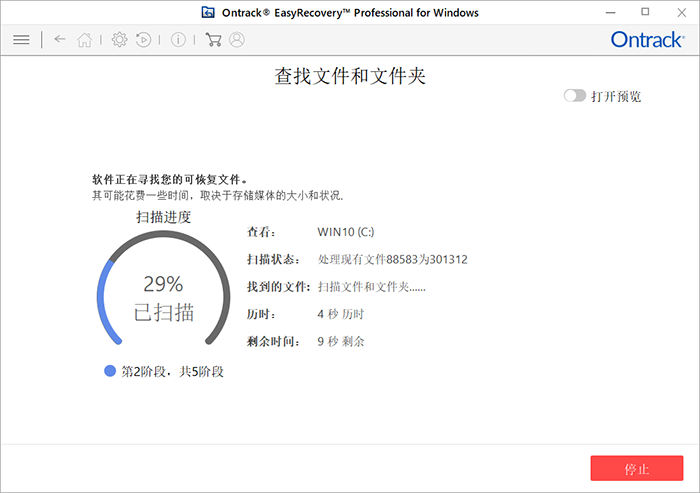The image size is (700, 493).
Task: Click the 第2阶段, 共5阶段 label
Action: tap(172, 372)
